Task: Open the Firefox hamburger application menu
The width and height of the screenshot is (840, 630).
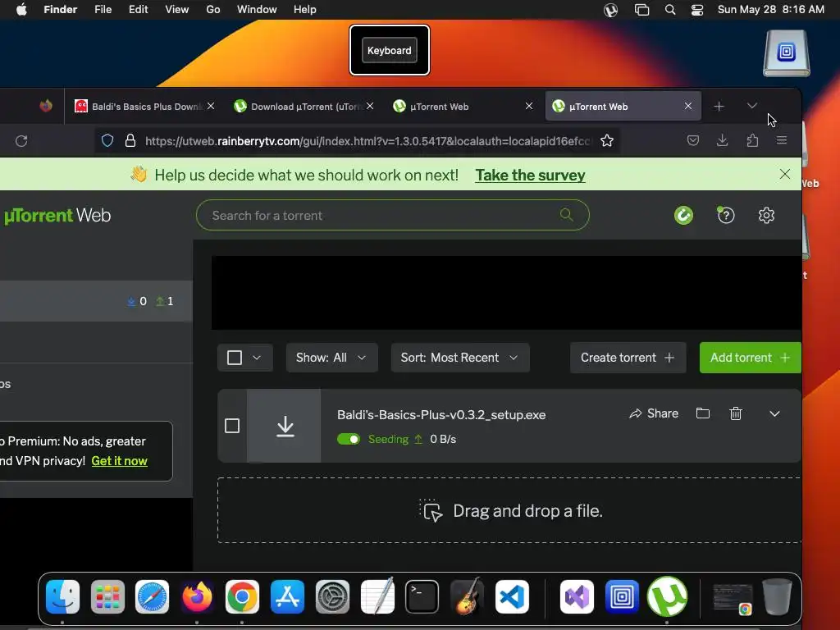Action: click(782, 140)
